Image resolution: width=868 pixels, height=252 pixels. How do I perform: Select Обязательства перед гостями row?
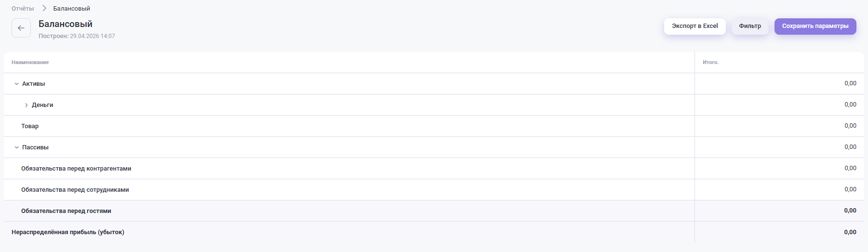tap(66, 211)
